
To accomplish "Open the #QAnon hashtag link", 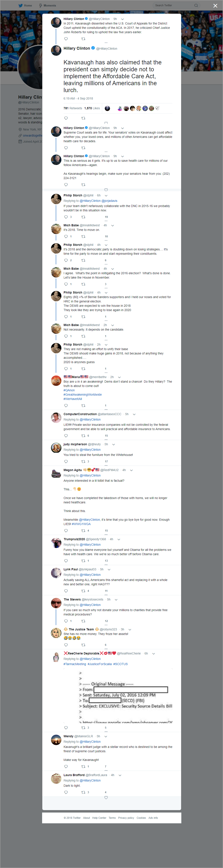I will click(69, 390).
